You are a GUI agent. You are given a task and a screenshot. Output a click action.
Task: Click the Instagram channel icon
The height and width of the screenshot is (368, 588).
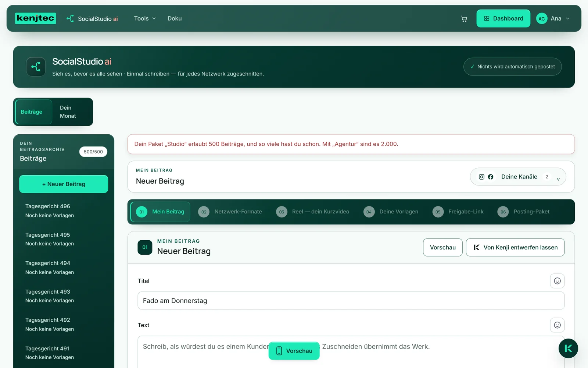coord(481,177)
